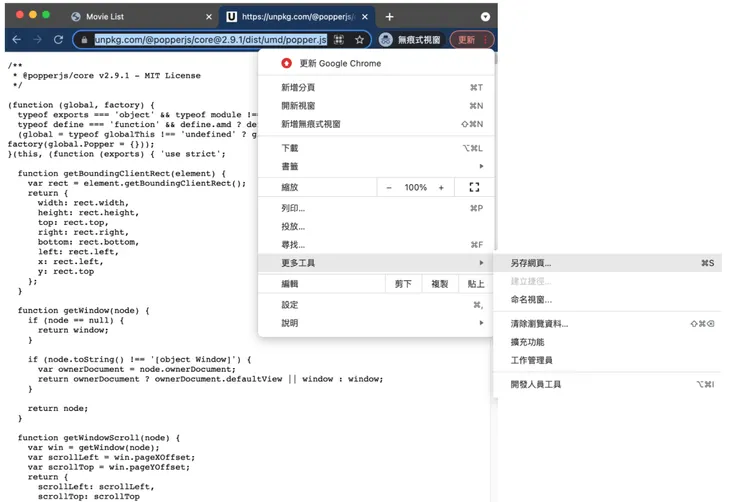Click the 100% zoom level value
The height and width of the screenshot is (502, 740).
tap(415, 187)
